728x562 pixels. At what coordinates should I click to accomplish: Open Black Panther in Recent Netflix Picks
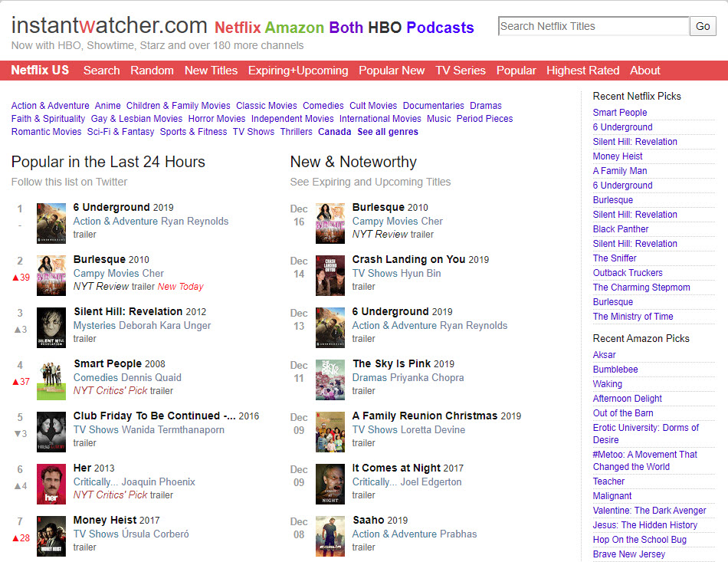(x=620, y=229)
